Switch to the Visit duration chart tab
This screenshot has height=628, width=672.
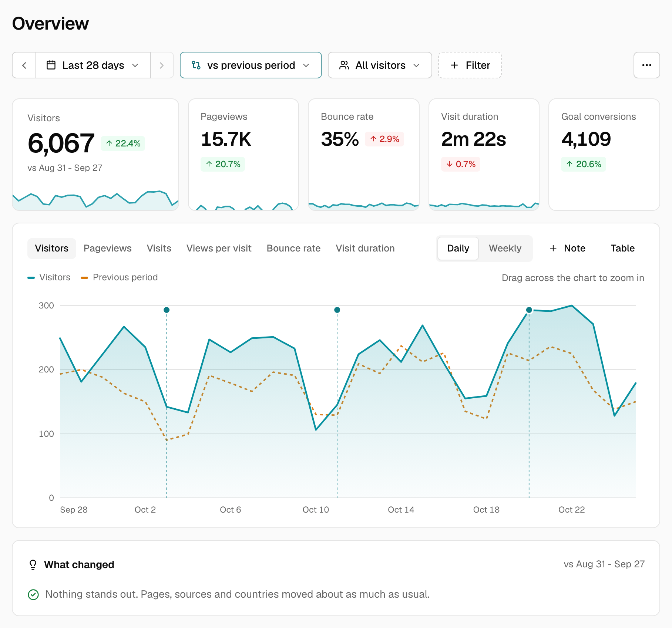coord(365,248)
